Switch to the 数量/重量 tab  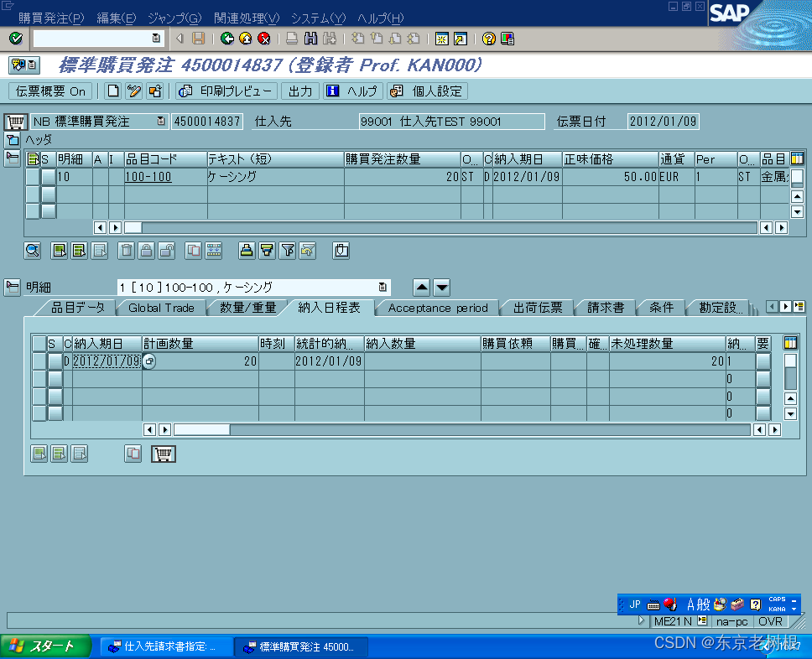pos(247,308)
